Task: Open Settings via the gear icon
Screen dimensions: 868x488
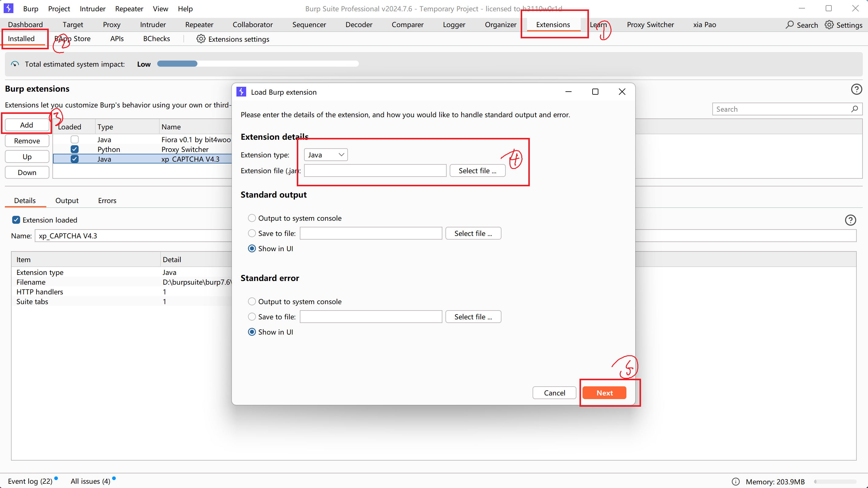Action: (x=829, y=25)
